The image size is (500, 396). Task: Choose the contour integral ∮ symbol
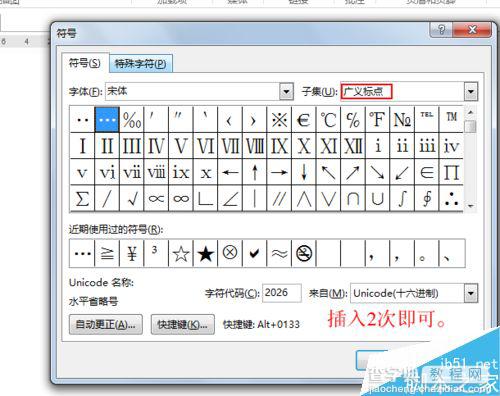point(427,198)
